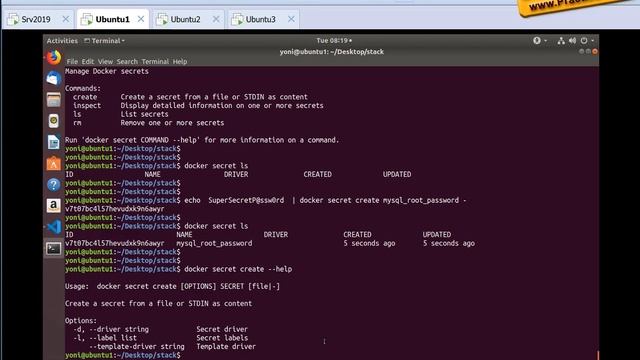Click the secret ID v7t07bc4l57hevudxk9n6awyr in table
The width and height of the screenshot is (640, 360).
[x=115, y=243]
